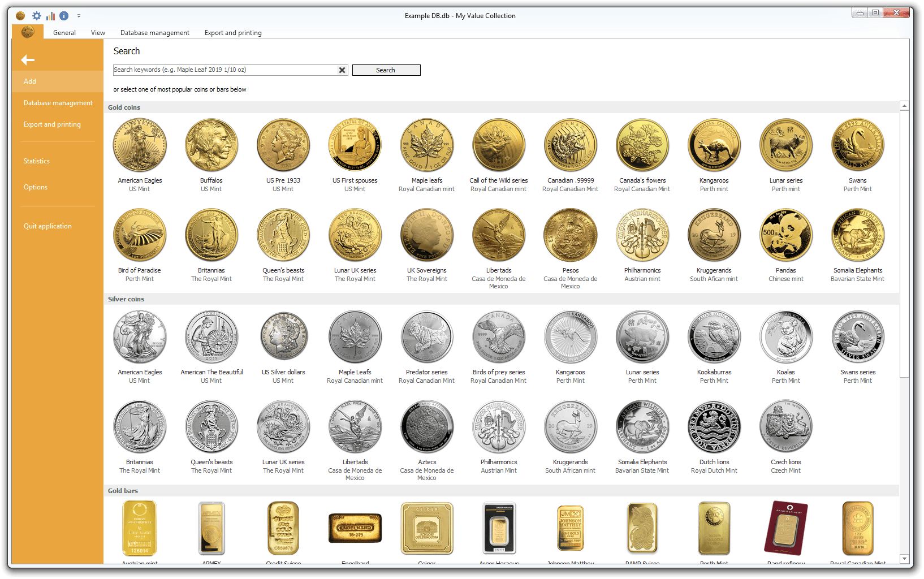Clear the search keywords with X icon
The height and width of the screenshot is (579, 924).
pos(342,70)
